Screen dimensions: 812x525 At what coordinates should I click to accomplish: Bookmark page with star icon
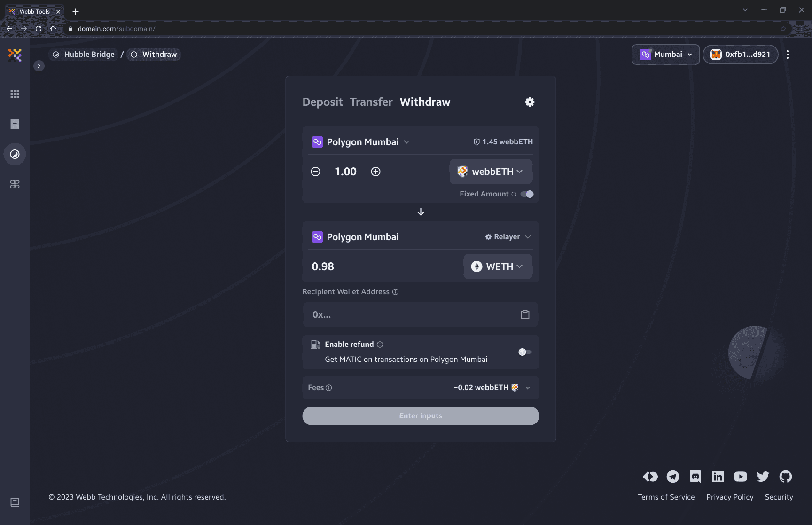click(783, 29)
